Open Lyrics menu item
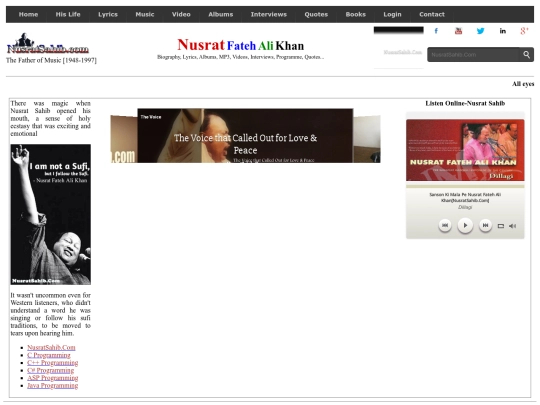540x405 pixels. (x=108, y=14)
